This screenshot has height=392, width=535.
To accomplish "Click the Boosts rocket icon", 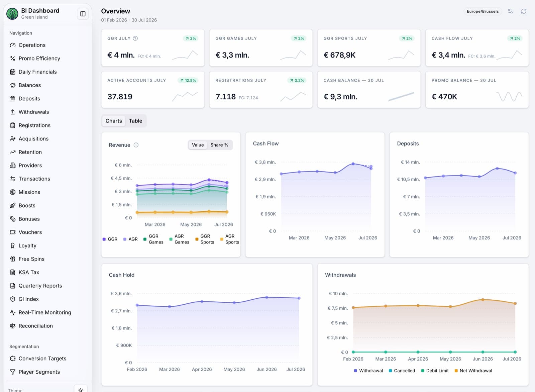I will pos(13,206).
